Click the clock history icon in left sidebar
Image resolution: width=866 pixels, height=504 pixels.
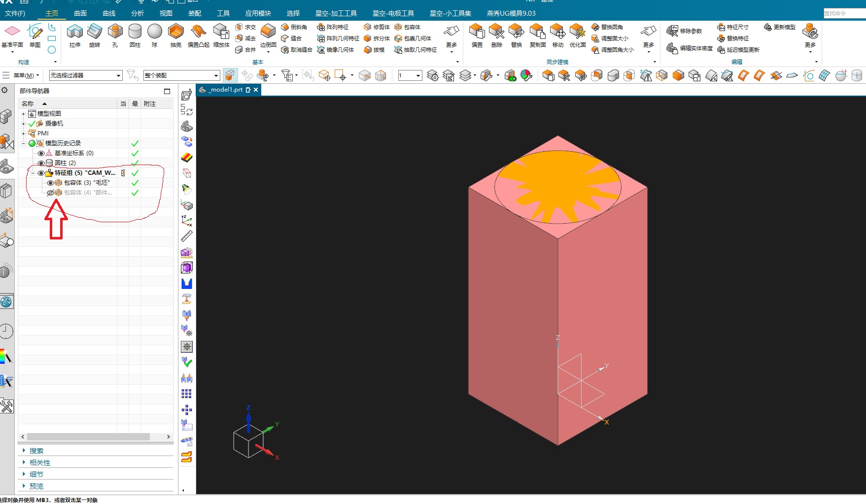[x=6, y=331]
